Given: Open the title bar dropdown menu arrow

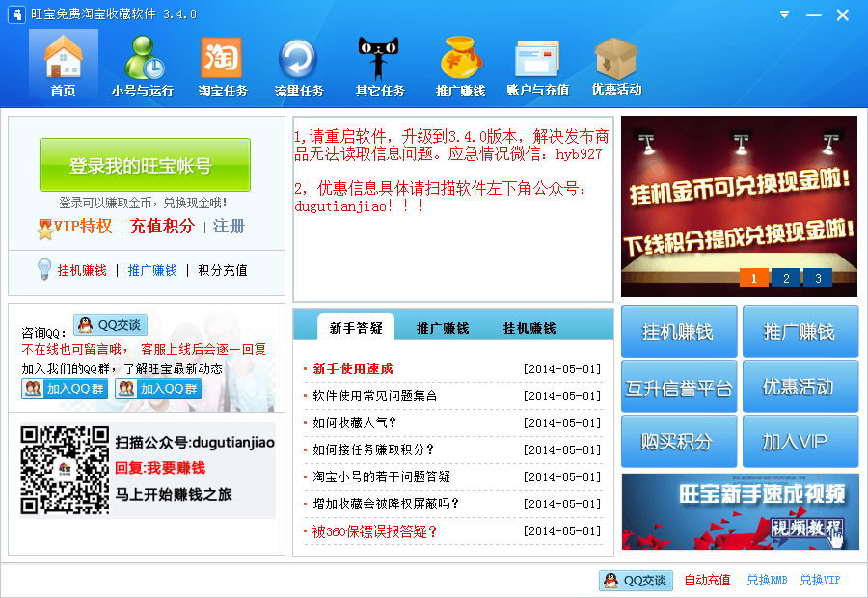Looking at the screenshot, I should pos(784,14).
